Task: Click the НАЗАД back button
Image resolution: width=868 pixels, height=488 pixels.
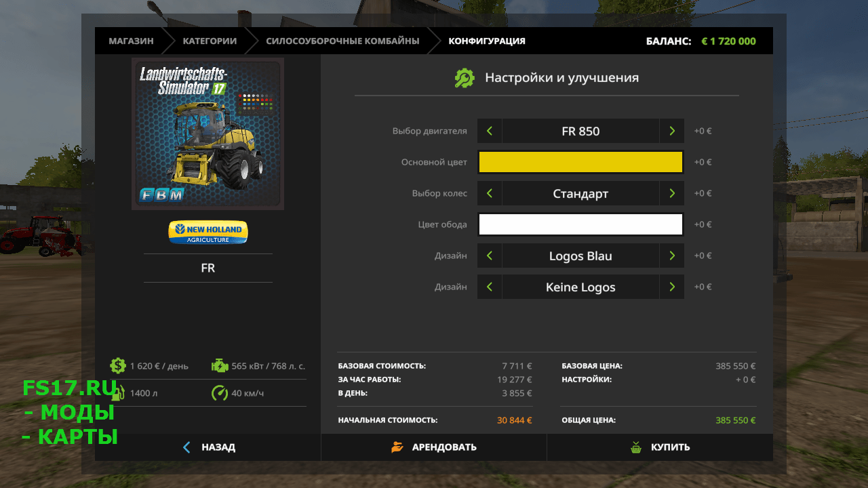Action: pos(208,447)
